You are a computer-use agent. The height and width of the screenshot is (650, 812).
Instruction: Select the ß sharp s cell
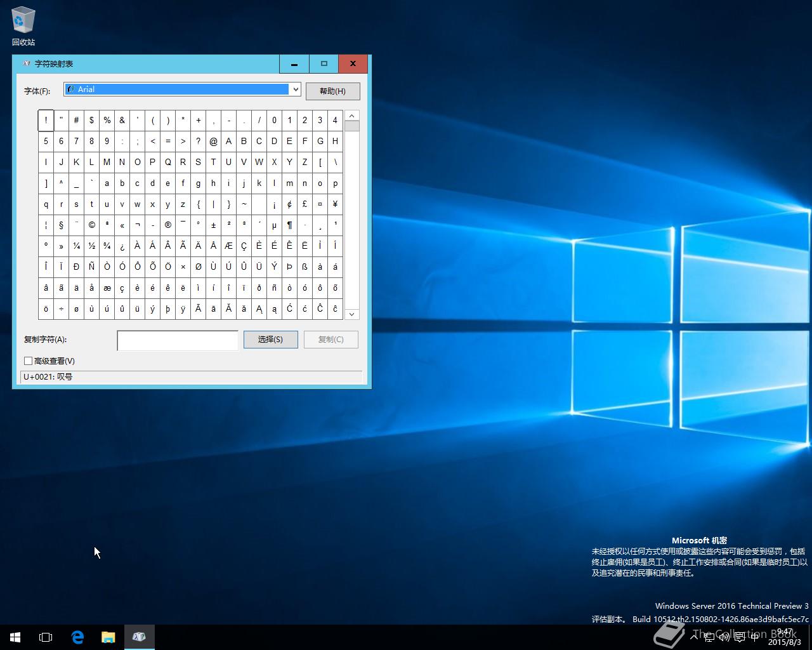(x=304, y=267)
